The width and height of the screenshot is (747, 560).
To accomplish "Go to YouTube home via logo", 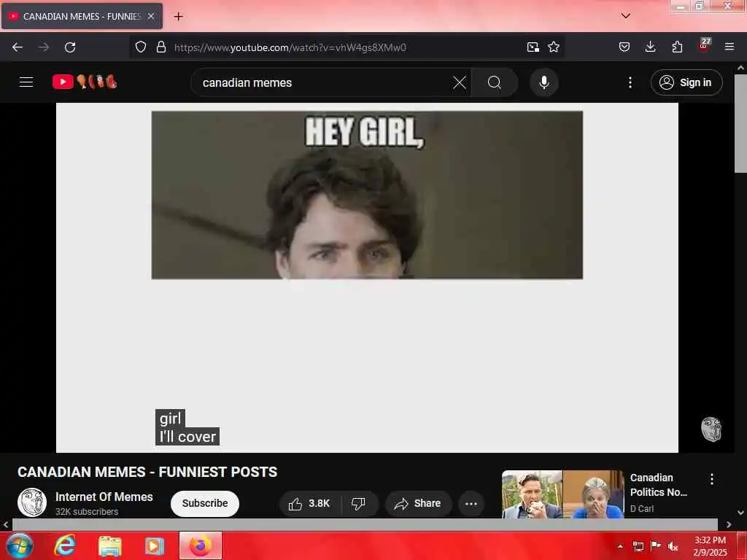I will (85, 82).
